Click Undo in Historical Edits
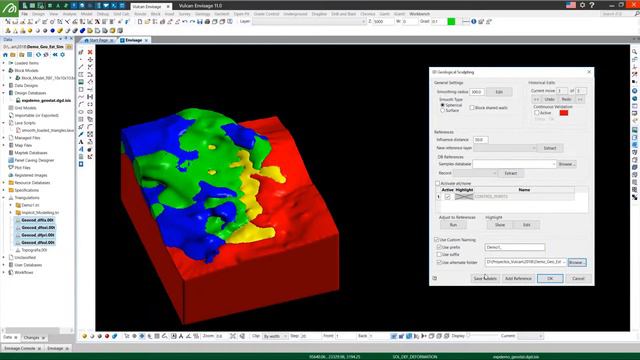The image size is (640, 360). pyautogui.click(x=549, y=99)
